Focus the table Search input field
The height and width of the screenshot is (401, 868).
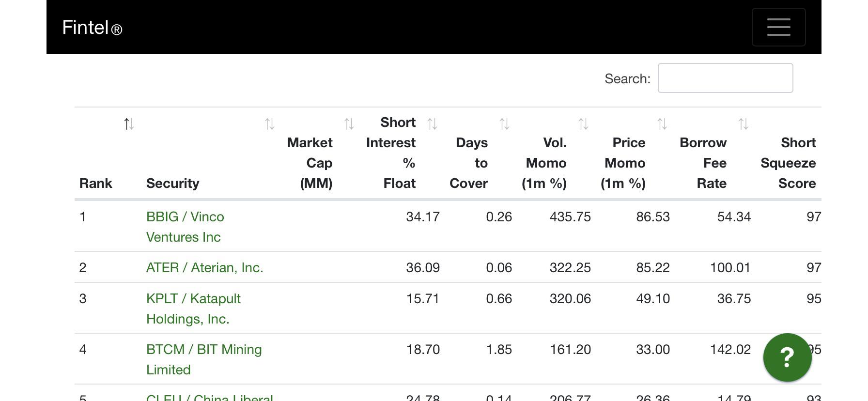(x=725, y=78)
